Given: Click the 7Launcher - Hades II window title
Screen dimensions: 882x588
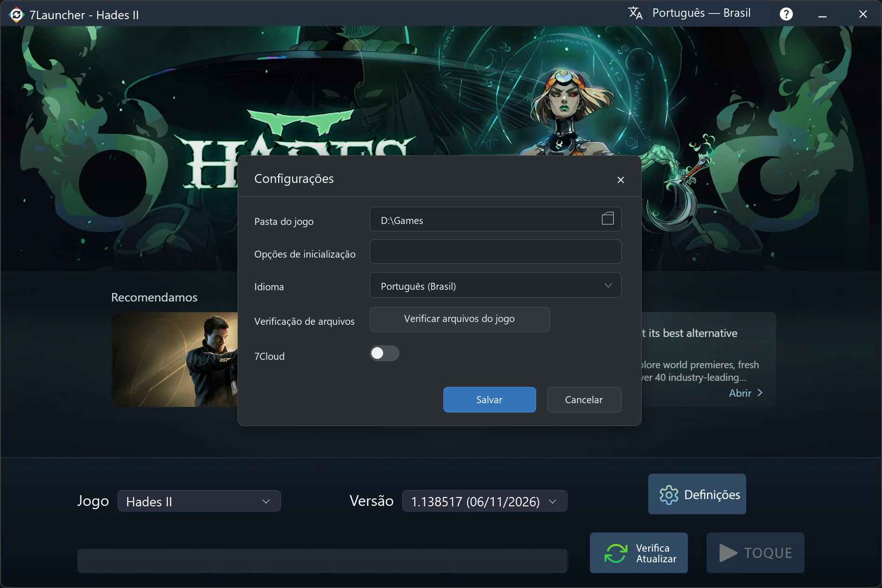Looking at the screenshot, I should point(84,15).
